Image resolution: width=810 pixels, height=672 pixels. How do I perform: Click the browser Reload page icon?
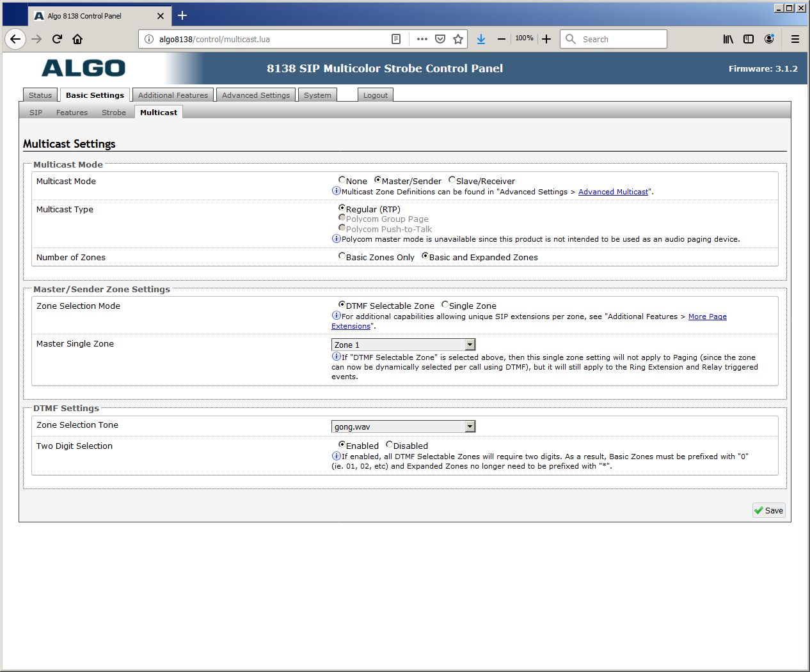click(57, 39)
